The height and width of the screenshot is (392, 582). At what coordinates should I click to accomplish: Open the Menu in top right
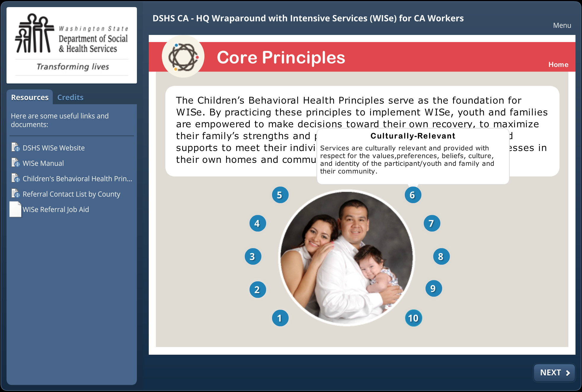[x=562, y=25]
